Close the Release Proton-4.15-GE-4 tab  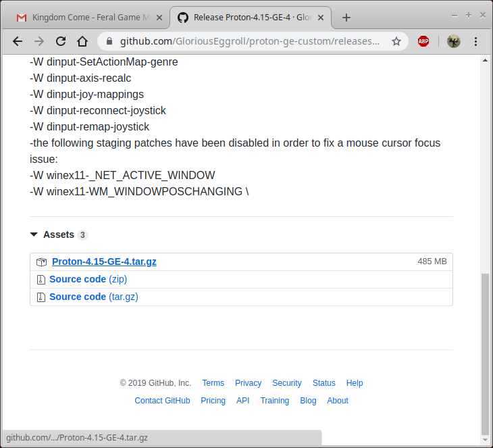click(x=321, y=18)
